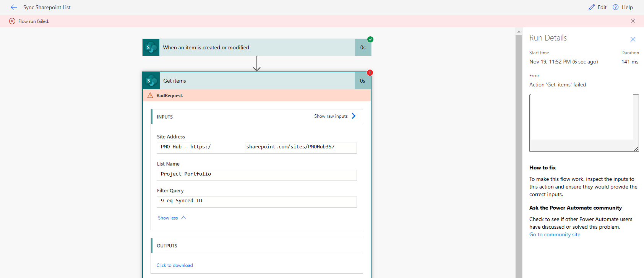This screenshot has height=278, width=644.
Task: Click the 'Flow run failed.' text
Action: (34, 21)
